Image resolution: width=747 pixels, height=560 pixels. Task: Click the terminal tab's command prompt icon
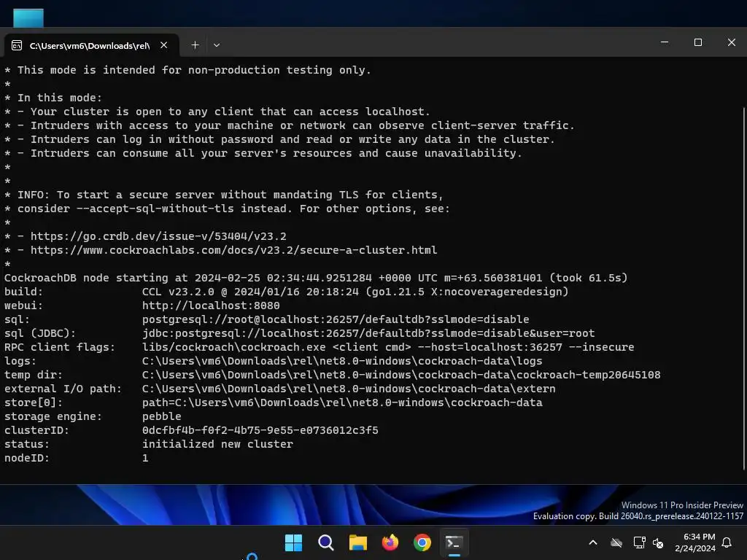[17, 45]
